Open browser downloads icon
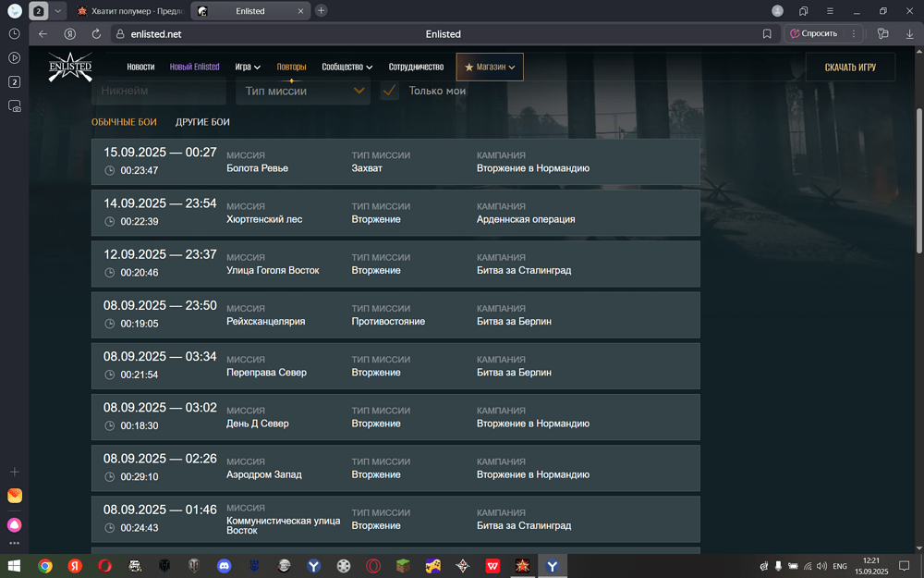Image resolution: width=924 pixels, height=578 pixels. coord(910,34)
